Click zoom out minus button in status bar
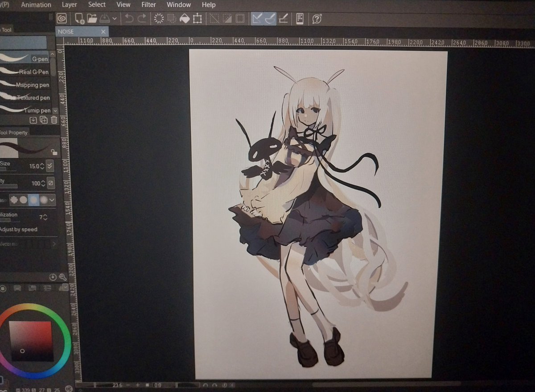Viewport: 535px width, 392px height. click(128, 384)
